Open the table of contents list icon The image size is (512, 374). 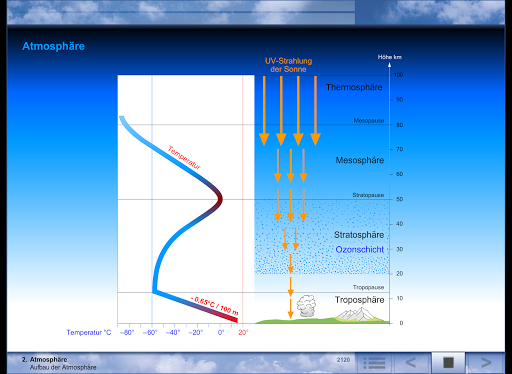[x=375, y=363]
